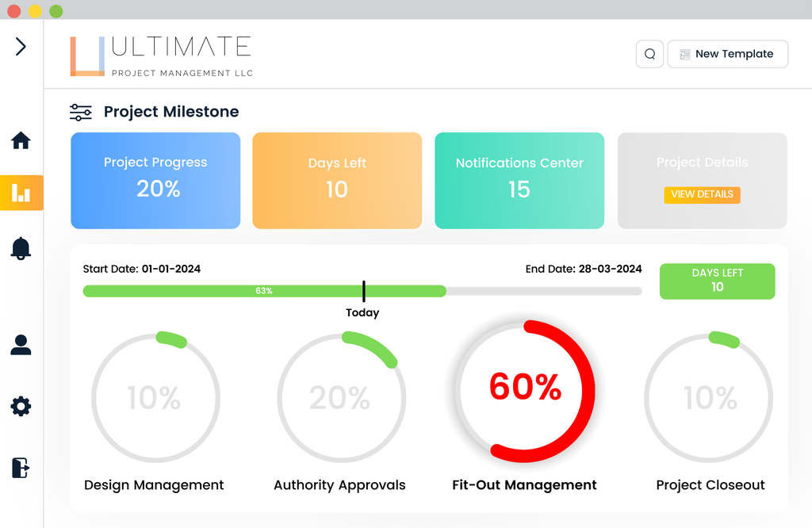This screenshot has width=812, height=528.
Task: Click the Project Milestone filter sliders icon
Action: [81, 113]
